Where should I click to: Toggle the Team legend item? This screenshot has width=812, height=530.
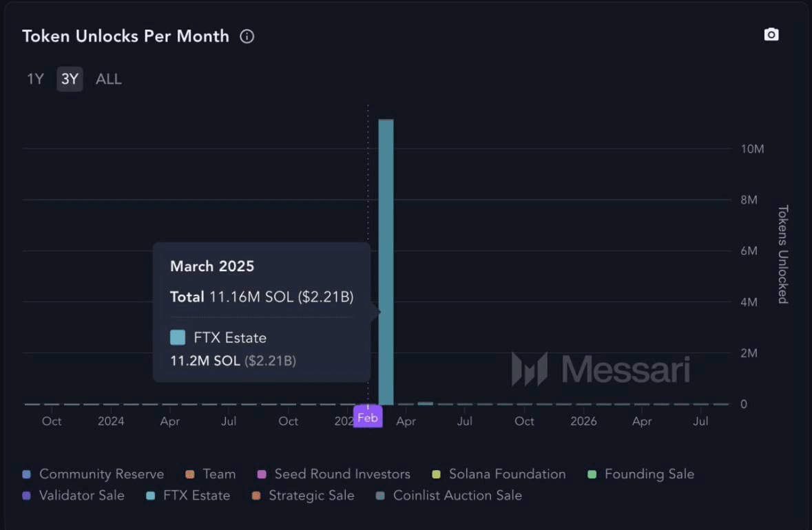pyautogui.click(x=210, y=474)
